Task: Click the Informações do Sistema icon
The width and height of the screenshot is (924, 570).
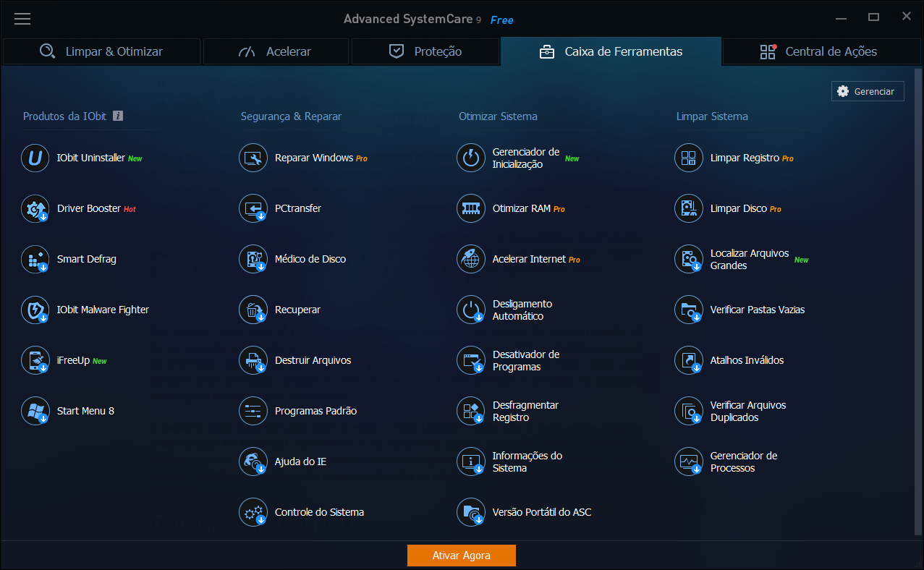Action: (471, 461)
